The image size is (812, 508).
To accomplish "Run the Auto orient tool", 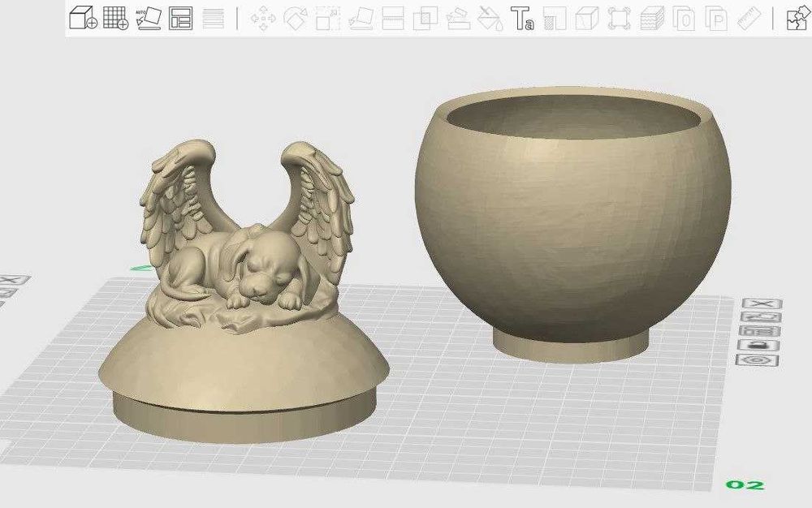I will coord(149,18).
